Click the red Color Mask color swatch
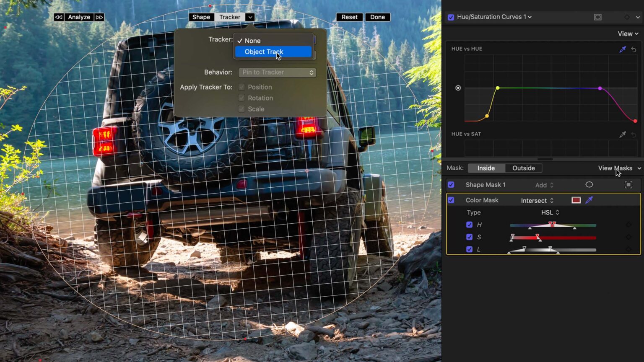Image resolution: width=644 pixels, height=362 pixels. pos(576,200)
